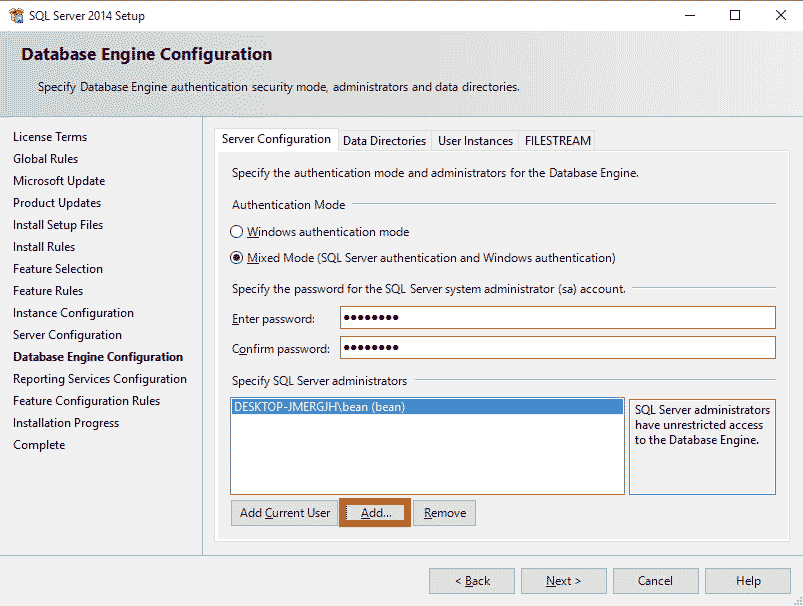Click the Add button to add administrators
The height and width of the screenshot is (606, 803).
374,512
